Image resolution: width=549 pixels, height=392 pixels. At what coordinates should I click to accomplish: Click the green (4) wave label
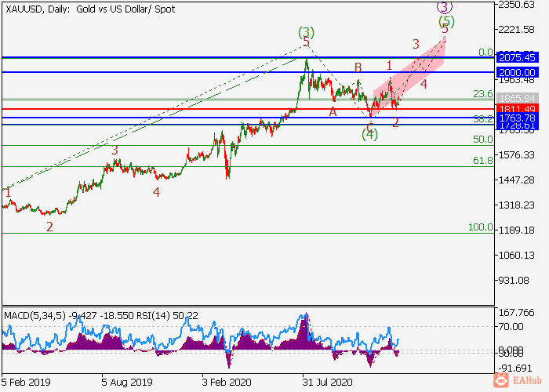(369, 134)
